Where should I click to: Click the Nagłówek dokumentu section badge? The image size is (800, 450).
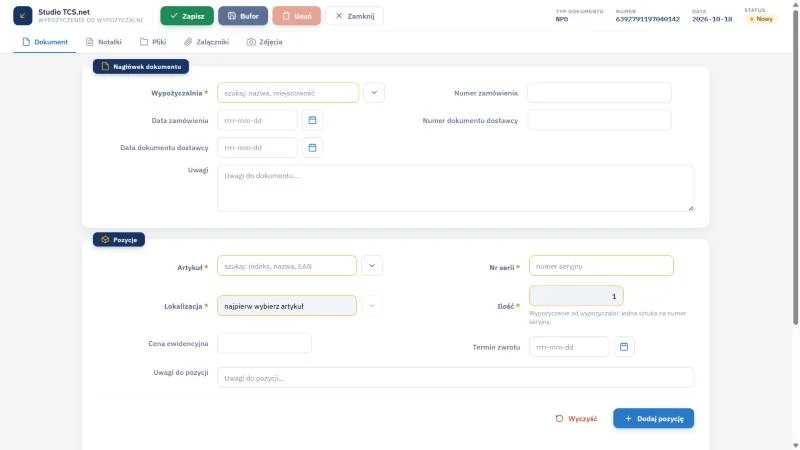141,66
